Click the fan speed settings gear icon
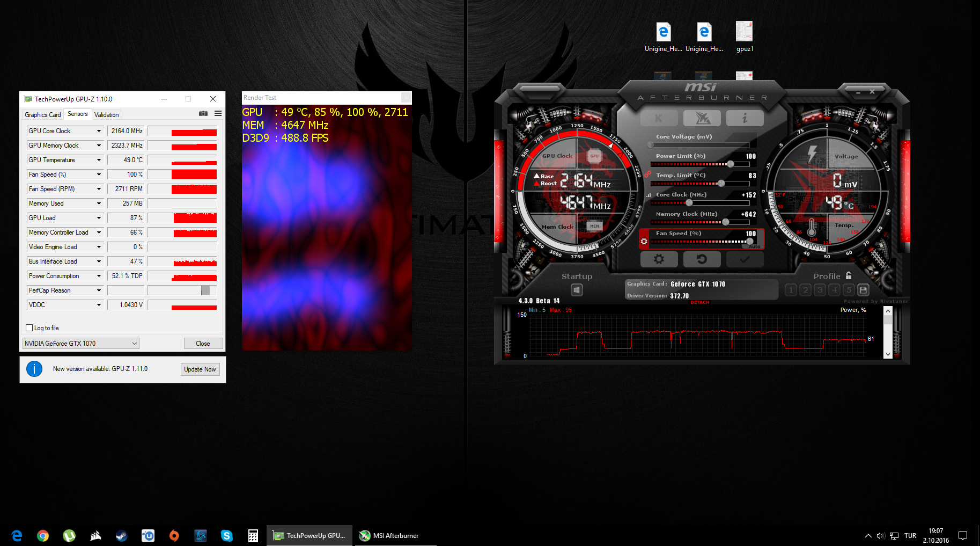The width and height of the screenshot is (980, 546). click(x=644, y=242)
